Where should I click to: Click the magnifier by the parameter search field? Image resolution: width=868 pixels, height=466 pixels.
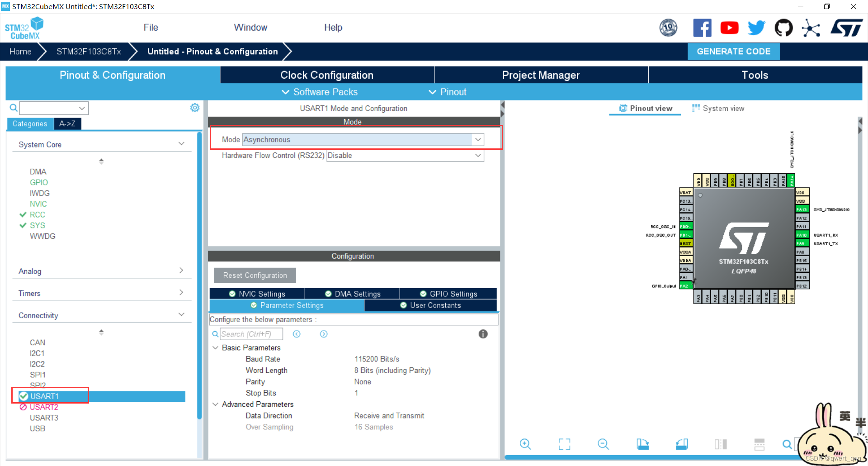pyautogui.click(x=215, y=334)
